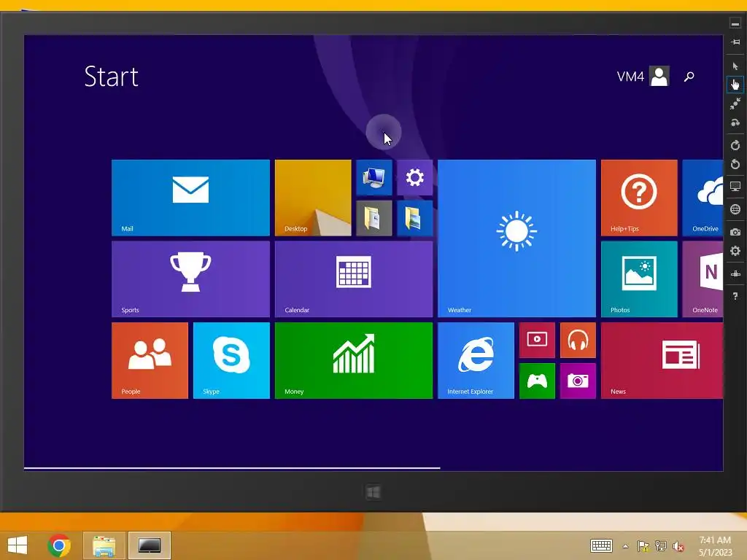Open PC settings gear tile
The height and width of the screenshot is (560, 747).
415,178
